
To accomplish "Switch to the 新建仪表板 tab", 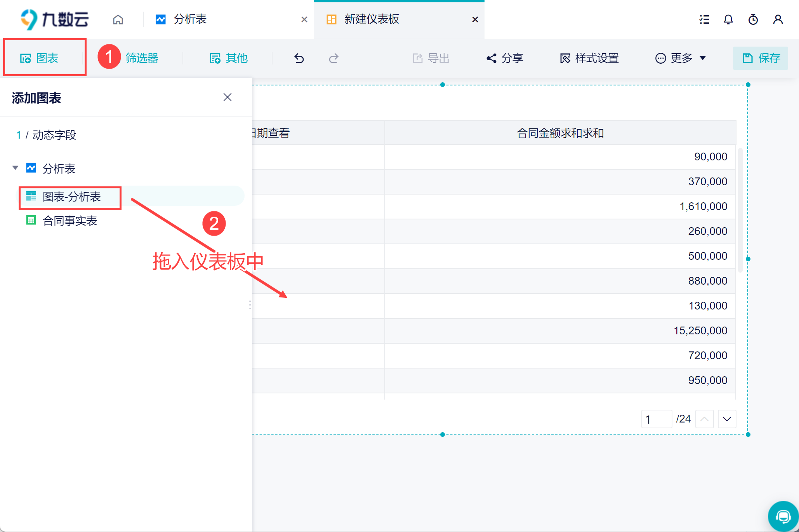I will tap(372, 19).
